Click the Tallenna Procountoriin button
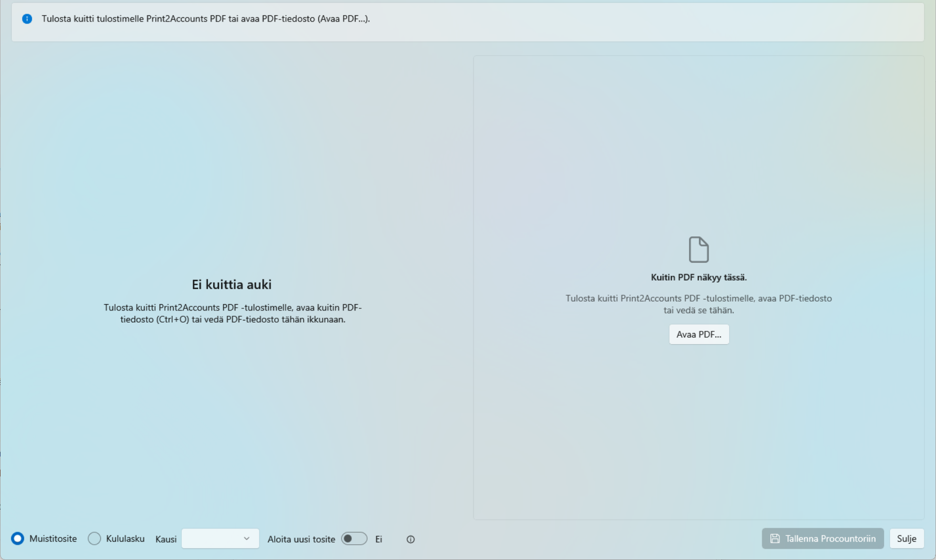936x560 pixels. (823, 538)
